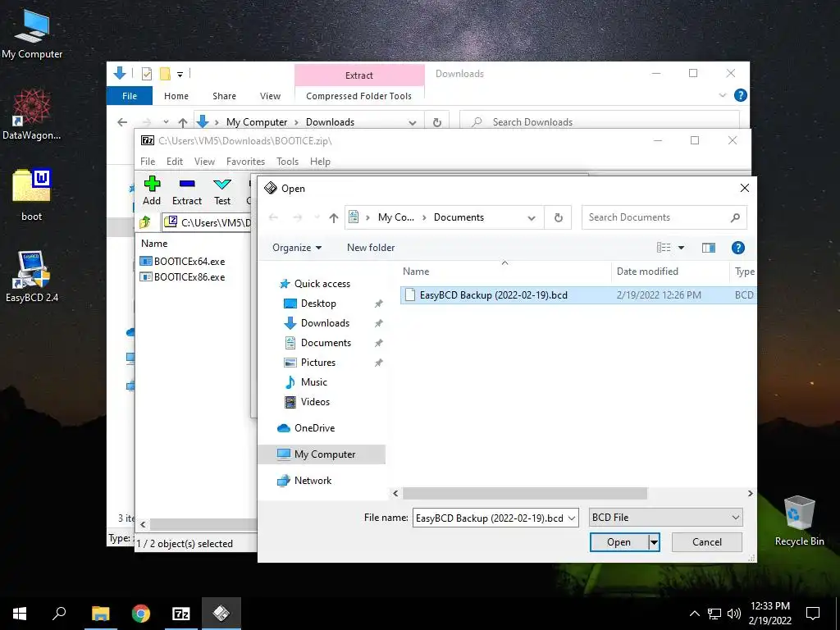Image resolution: width=840 pixels, height=630 pixels.
Task: Change view using the view layout icon
Action: point(664,248)
